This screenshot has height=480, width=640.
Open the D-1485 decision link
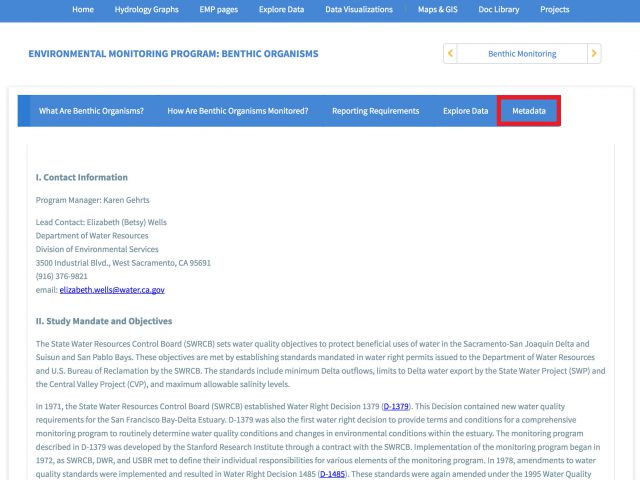332,474
